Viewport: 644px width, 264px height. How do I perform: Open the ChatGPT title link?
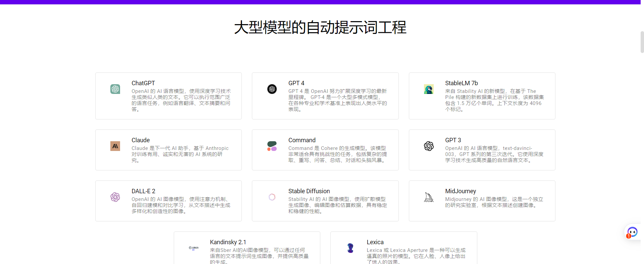(143, 83)
